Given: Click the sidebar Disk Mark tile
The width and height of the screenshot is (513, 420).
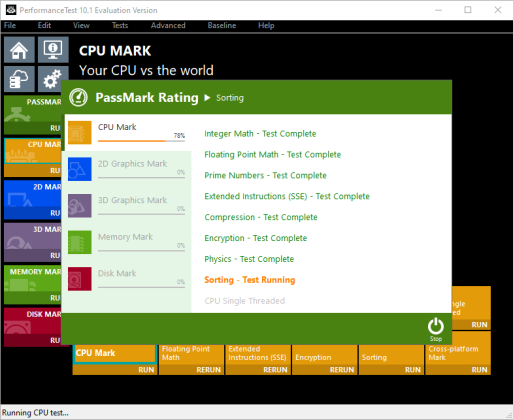Looking at the screenshot, I should click(x=33, y=327).
